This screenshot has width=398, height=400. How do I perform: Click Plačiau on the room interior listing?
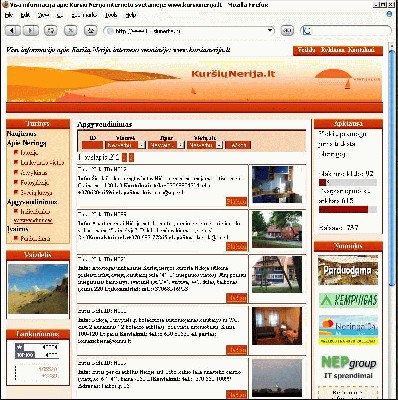pos(236,349)
